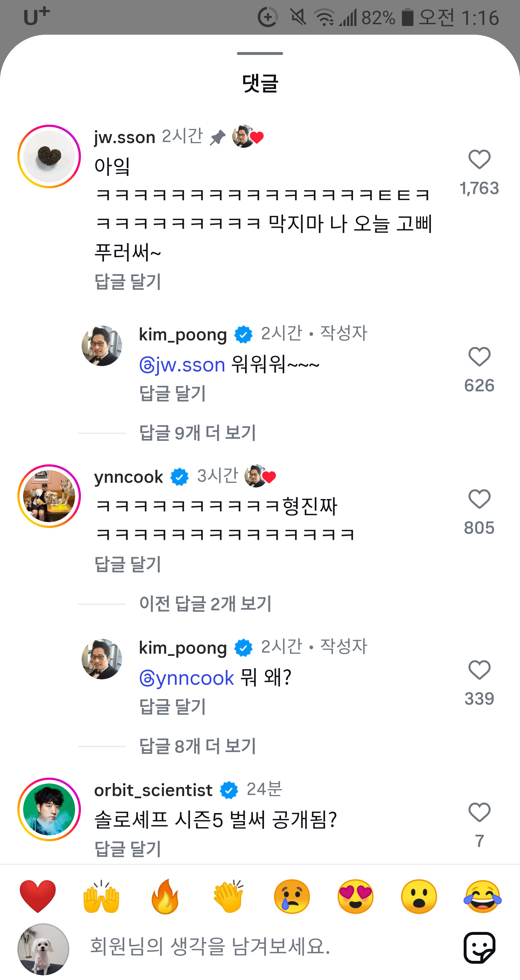Screen dimensions: 520x980
Task: Reply to jw.sson's comment via 답글 달기
Action: (x=128, y=282)
